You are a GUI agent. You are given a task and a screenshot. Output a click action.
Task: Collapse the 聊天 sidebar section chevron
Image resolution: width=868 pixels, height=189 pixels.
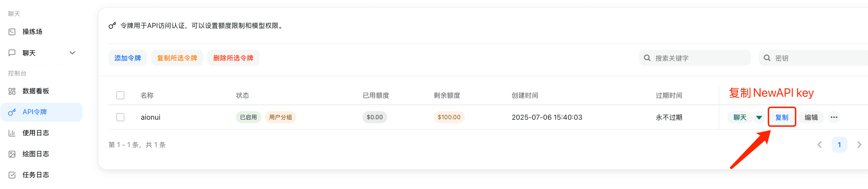pyautogui.click(x=72, y=53)
